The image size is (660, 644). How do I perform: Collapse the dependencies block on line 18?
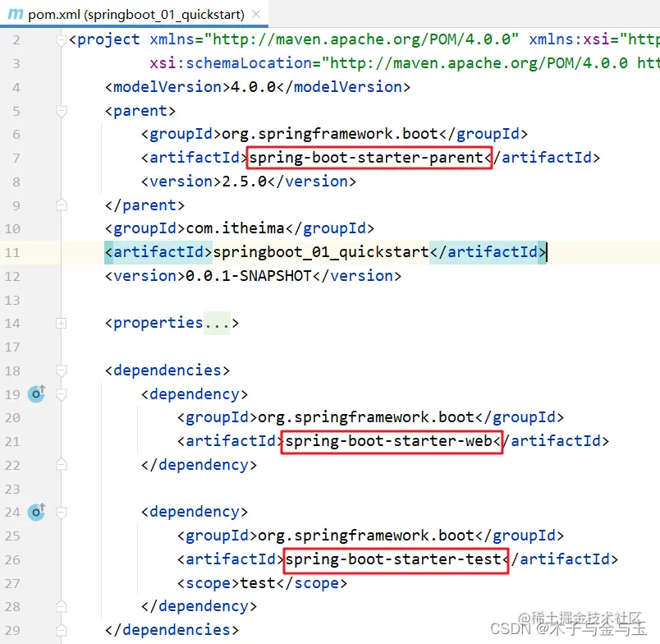62,370
